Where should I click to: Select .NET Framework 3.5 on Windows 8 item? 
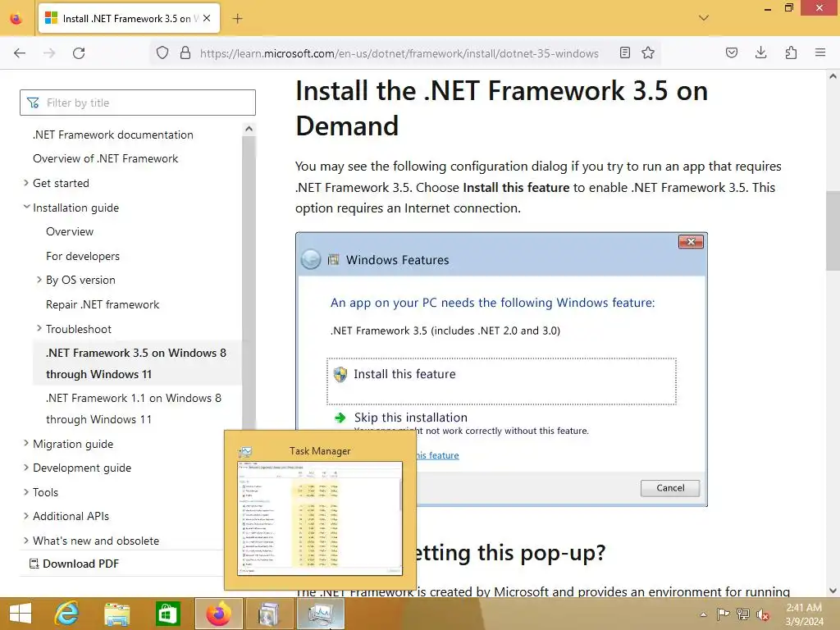tap(136, 363)
